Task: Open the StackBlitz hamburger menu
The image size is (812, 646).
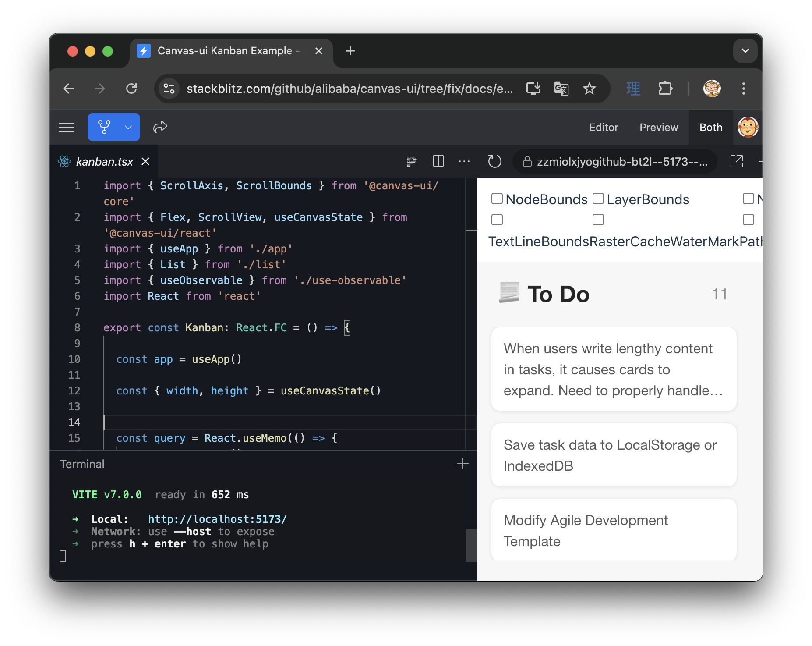Action: pyautogui.click(x=67, y=128)
